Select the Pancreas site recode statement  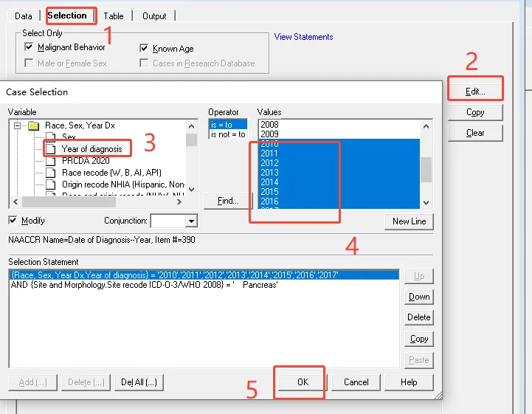click(204, 285)
